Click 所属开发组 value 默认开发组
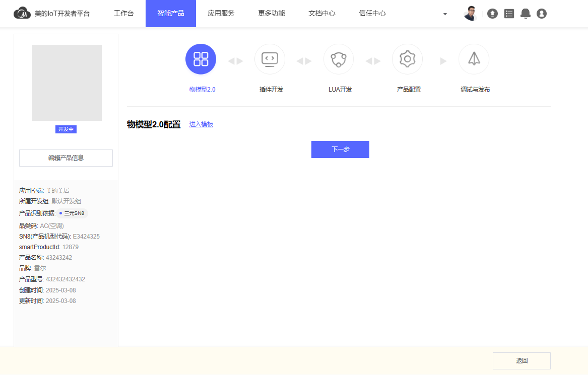Screen dimensions: 588x380 pos(67,201)
